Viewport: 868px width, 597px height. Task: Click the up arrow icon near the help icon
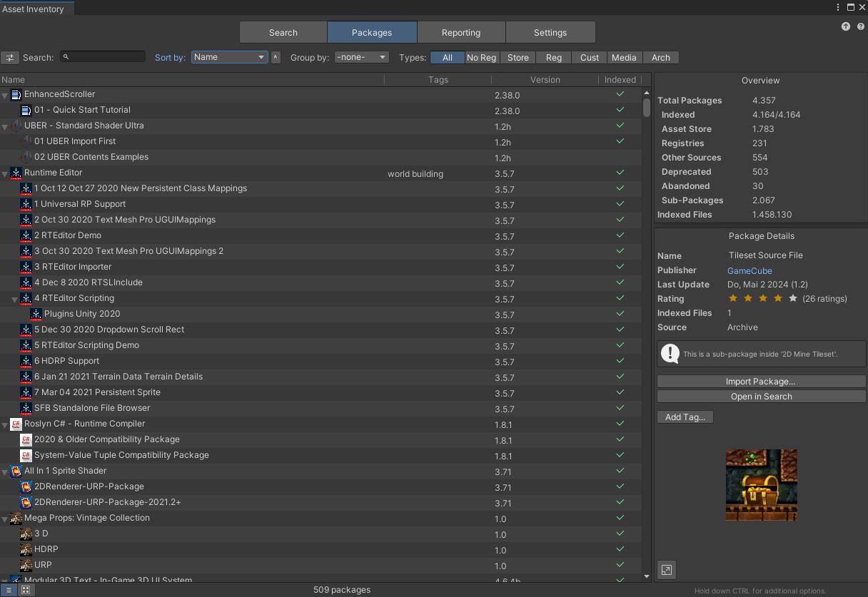tap(846, 26)
